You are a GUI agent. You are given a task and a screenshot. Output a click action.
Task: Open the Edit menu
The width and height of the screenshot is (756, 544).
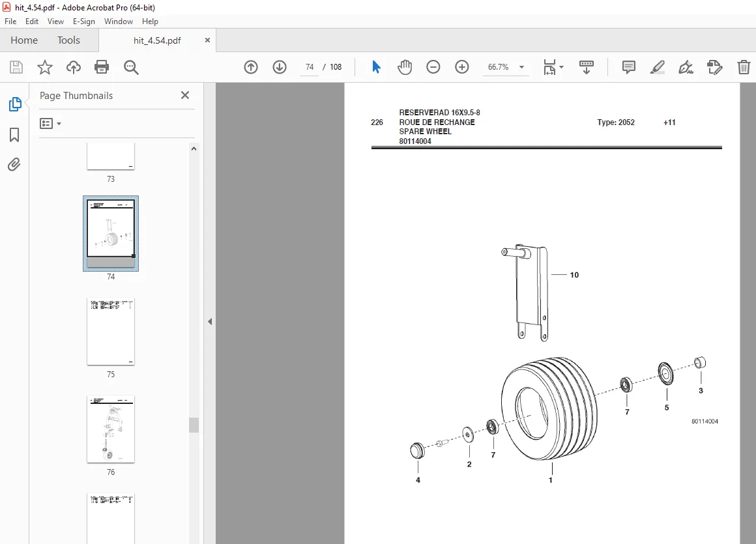click(32, 21)
